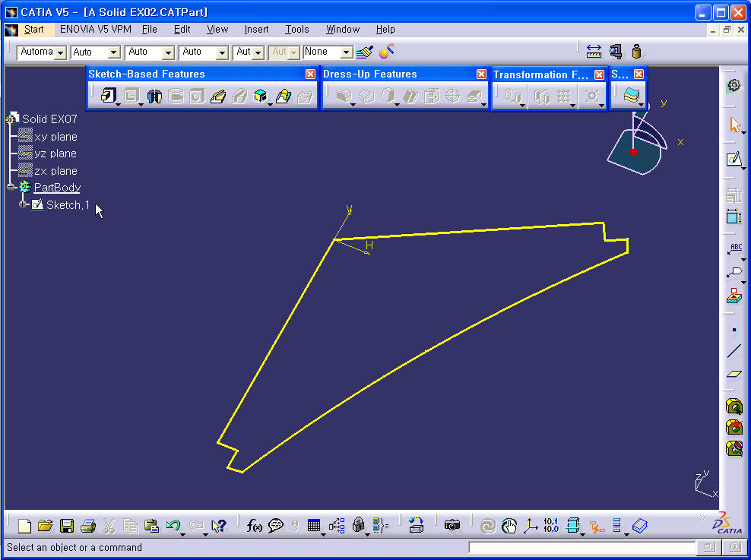Click the Line reference element icon
Viewport: 751px width, 560px height.
pos(734,351)
